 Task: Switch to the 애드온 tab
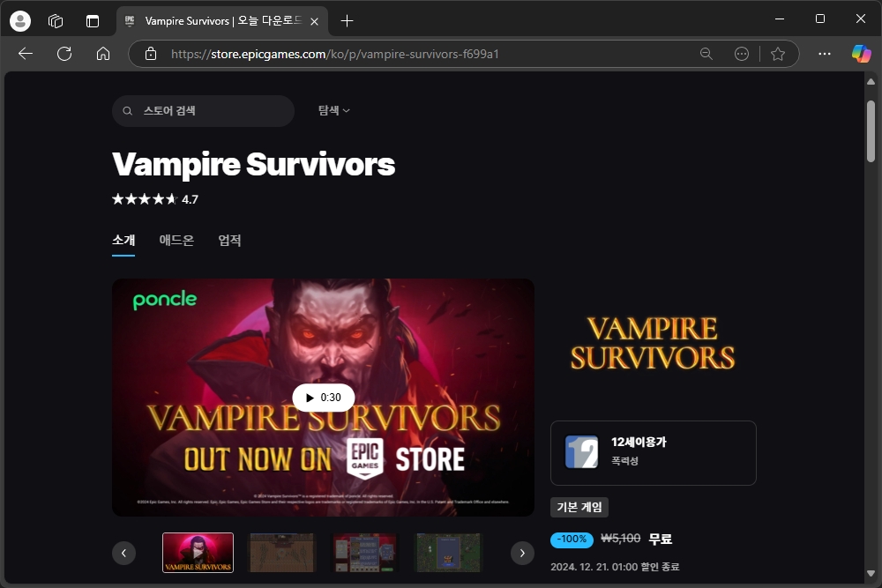[176, 241]
